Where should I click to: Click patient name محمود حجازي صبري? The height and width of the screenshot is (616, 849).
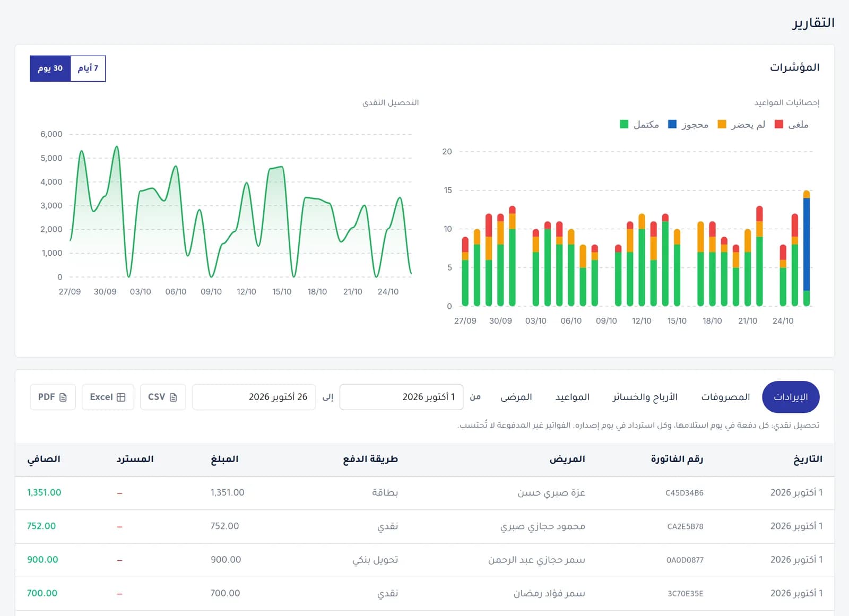[x=542, y=526]
